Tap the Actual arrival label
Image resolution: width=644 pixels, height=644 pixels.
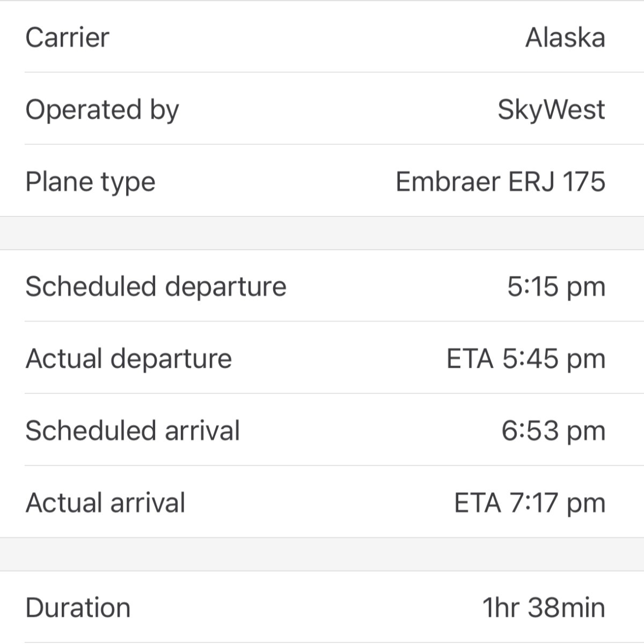click(105, 503)
